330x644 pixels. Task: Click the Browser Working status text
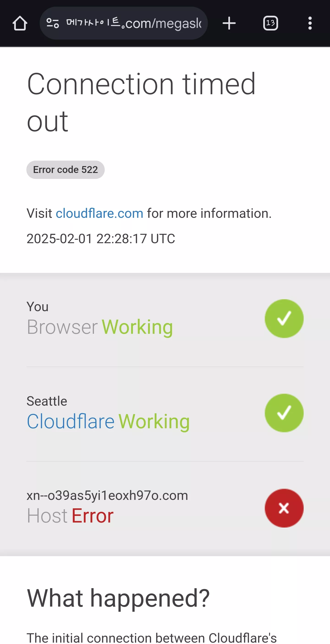tap(100, 327)
